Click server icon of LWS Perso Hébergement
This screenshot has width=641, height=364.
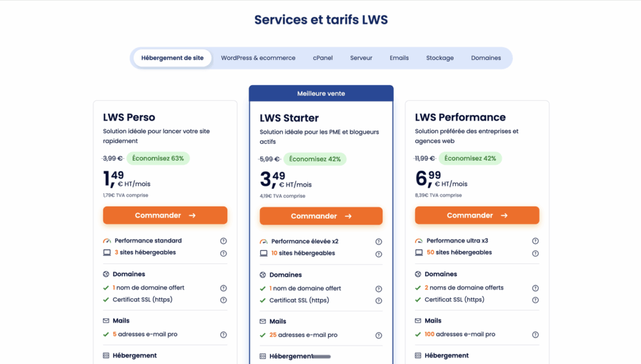(x=106, y=355)
